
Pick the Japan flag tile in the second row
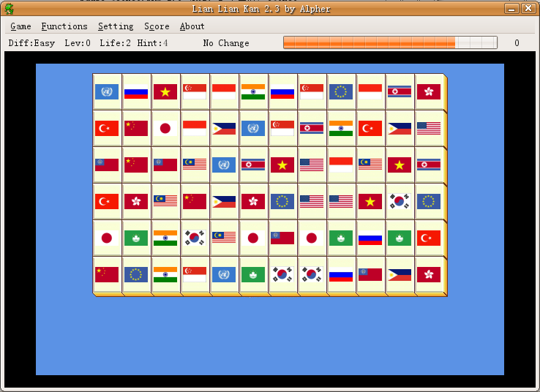pyautogui.click(x=165, y=129)
